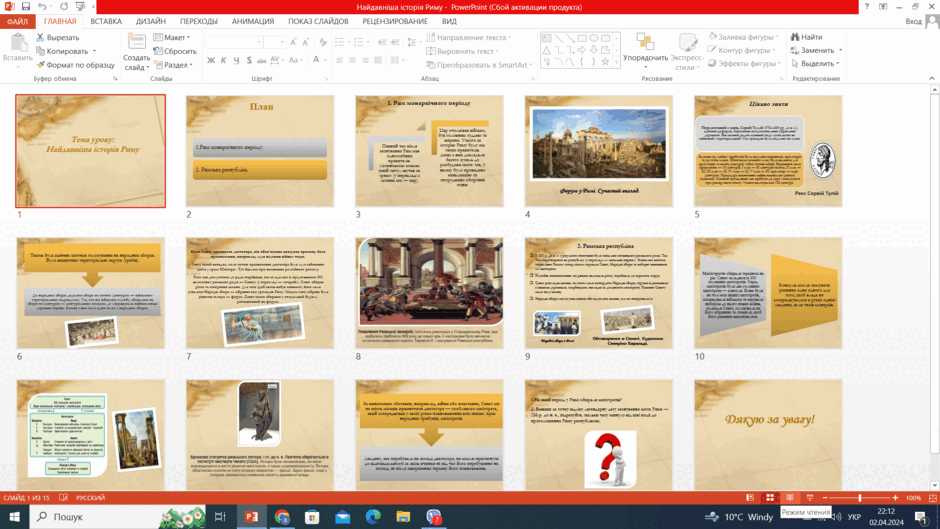Select slide 5 Цікаво знати thumbnail

click(x=768, y=151)
